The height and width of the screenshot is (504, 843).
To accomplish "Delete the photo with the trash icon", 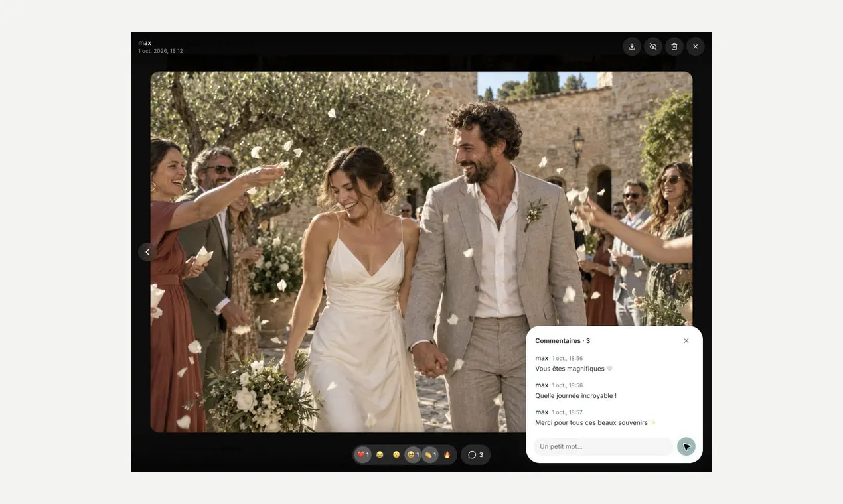I will click(x=674, y=46).
